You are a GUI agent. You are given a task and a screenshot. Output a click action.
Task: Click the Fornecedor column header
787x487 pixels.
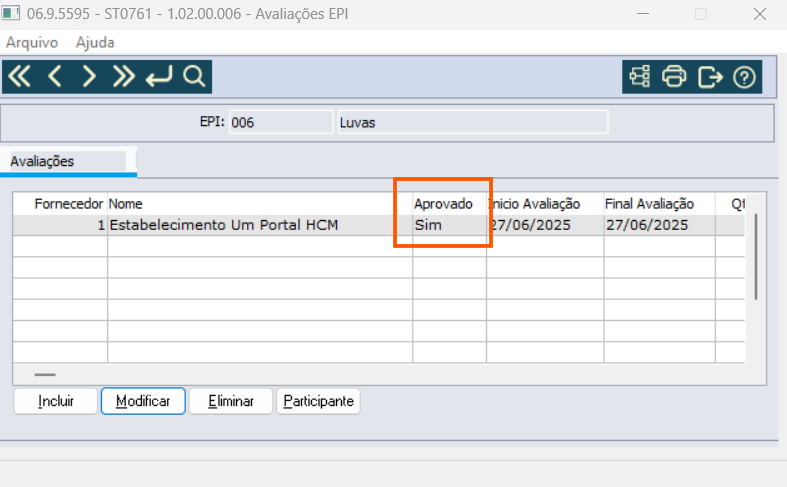pyautogui.click(x=60, y=204)
